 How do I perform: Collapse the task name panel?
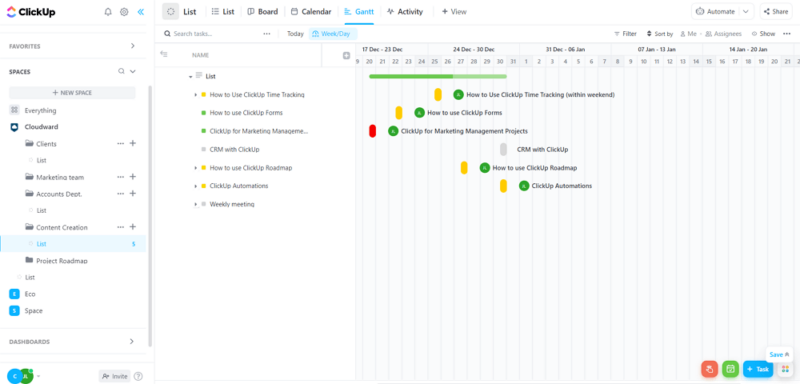(164, 54)
